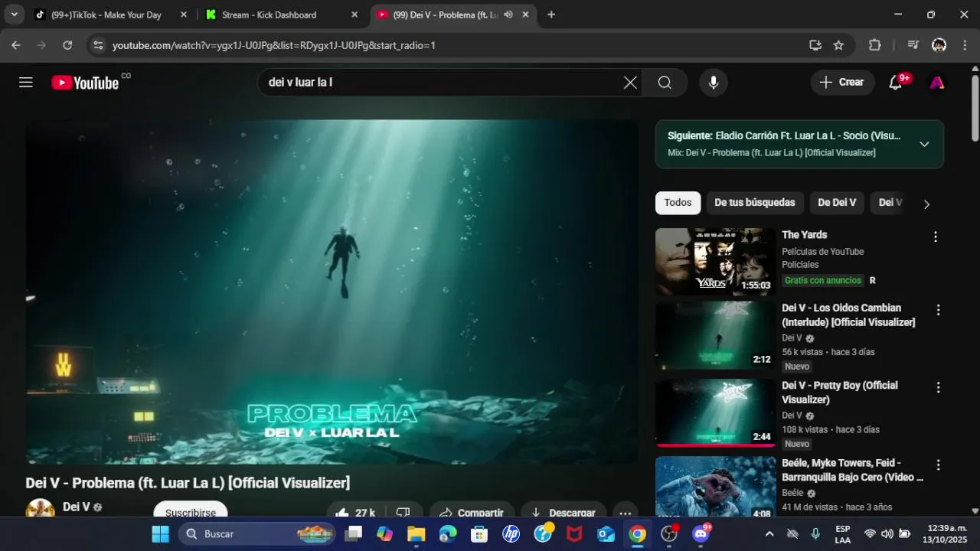Open options for Los Oidos Cambian video
The height and width of the screenshot is (551, 980).
938,310
